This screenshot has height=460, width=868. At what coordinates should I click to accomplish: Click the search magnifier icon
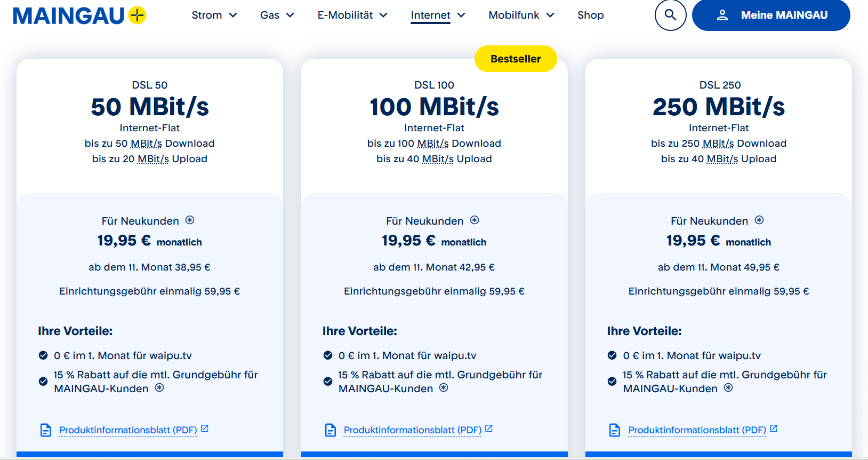click(x=670, y=15)
